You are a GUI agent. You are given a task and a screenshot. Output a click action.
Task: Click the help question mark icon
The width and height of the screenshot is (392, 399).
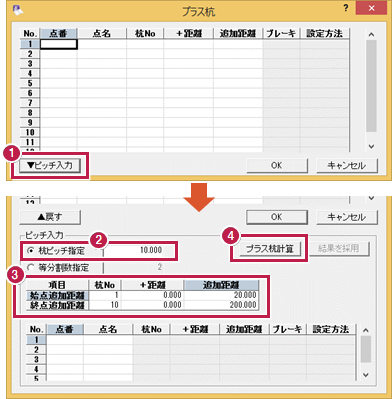tap(346, 8)
